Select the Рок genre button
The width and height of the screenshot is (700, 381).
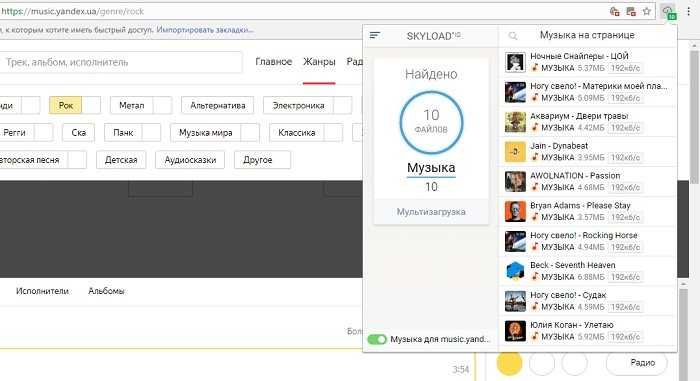click(x=66, y=105)
